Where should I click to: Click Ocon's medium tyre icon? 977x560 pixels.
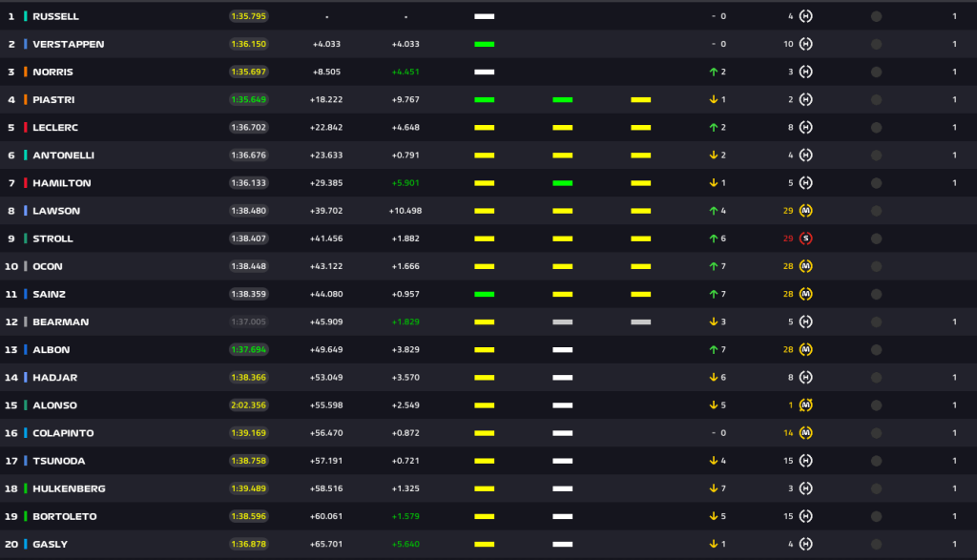click(x=805, y=266)
